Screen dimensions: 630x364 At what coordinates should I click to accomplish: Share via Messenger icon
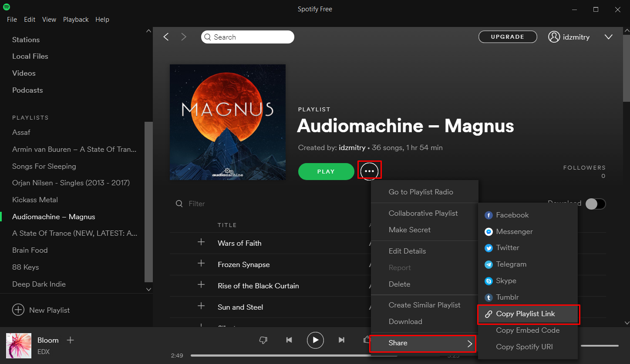point(489,232)
